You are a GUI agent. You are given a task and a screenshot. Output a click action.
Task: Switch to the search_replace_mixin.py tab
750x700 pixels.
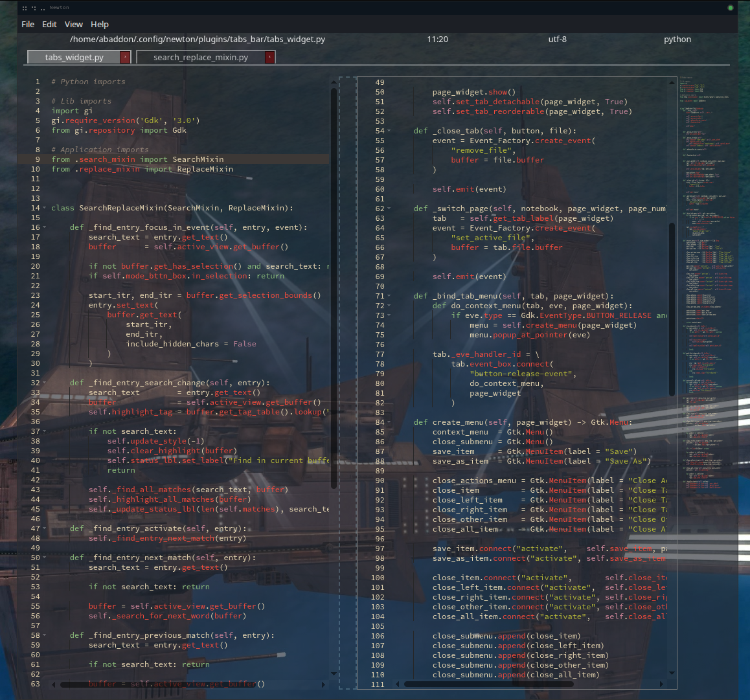(201, 57)
